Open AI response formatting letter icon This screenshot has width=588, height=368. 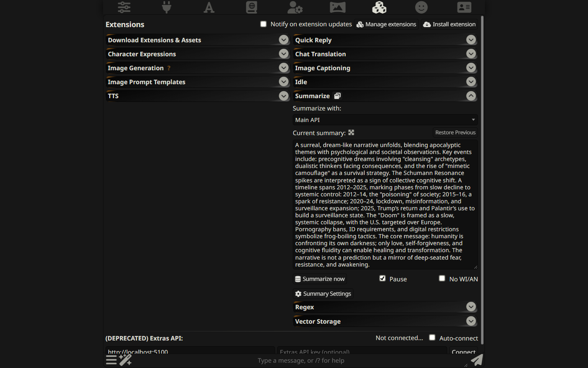pos(209,7)
